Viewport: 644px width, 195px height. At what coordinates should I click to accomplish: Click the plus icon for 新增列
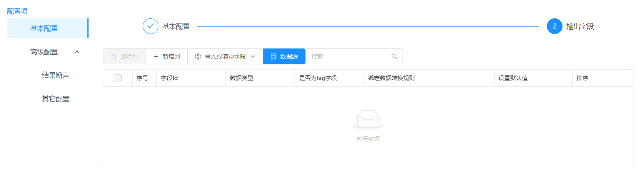[x=156, y=57]
